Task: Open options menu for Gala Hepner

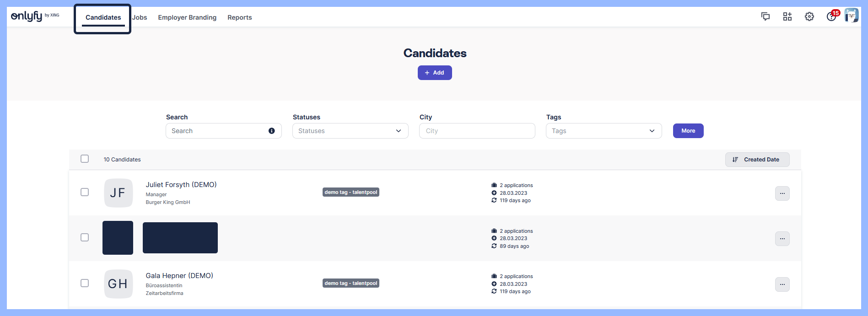Action: point(782,284)
